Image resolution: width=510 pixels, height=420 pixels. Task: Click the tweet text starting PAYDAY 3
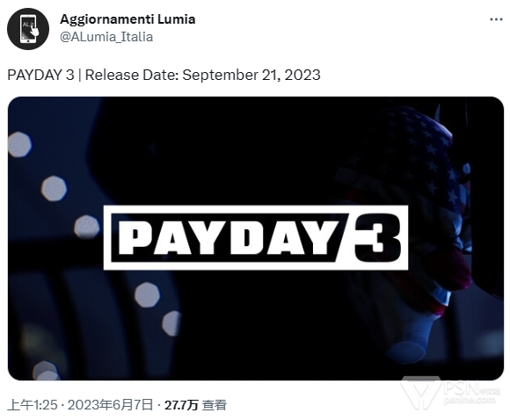(164, 75)
